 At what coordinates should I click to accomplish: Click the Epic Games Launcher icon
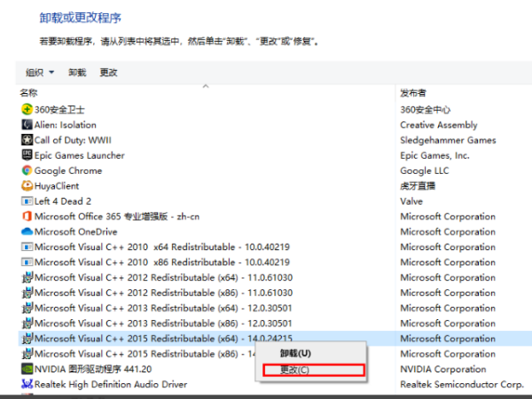pos(27,155)
